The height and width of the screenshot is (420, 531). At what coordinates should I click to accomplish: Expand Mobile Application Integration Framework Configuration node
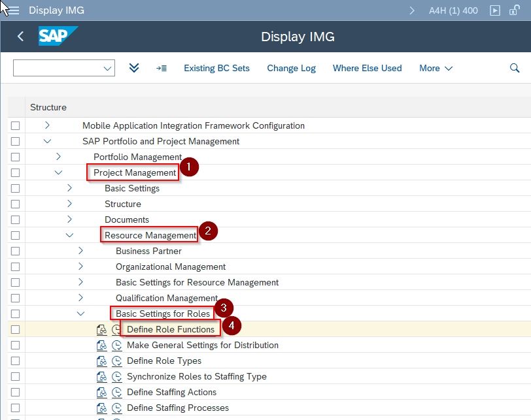[47, 125]
